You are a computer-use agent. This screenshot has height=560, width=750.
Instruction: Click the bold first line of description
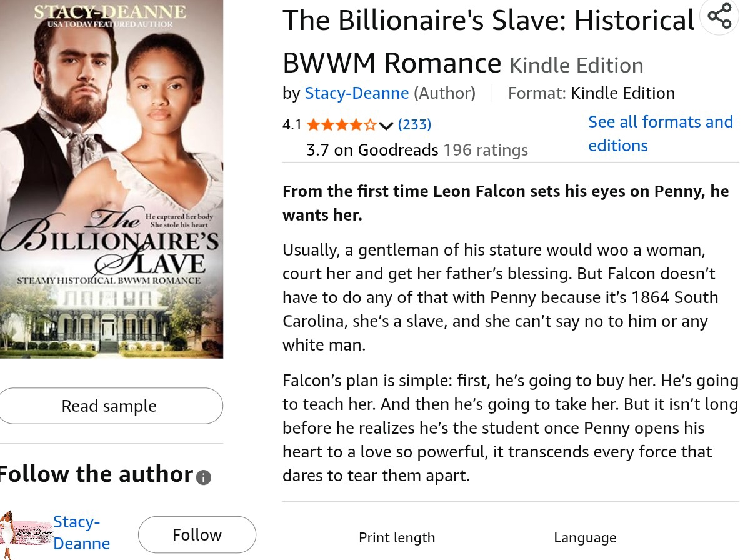click(x=505, y=202)
